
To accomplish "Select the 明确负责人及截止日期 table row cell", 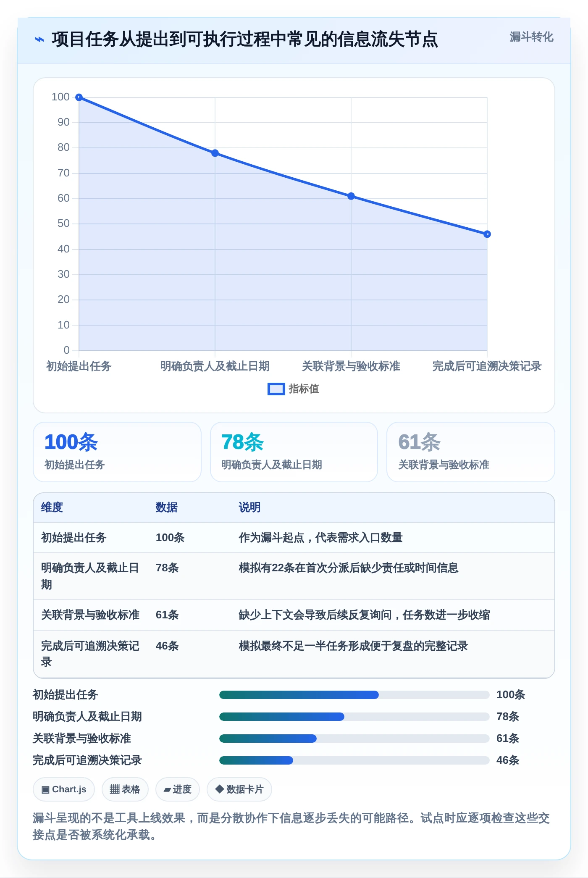I will tap(90, 576).
